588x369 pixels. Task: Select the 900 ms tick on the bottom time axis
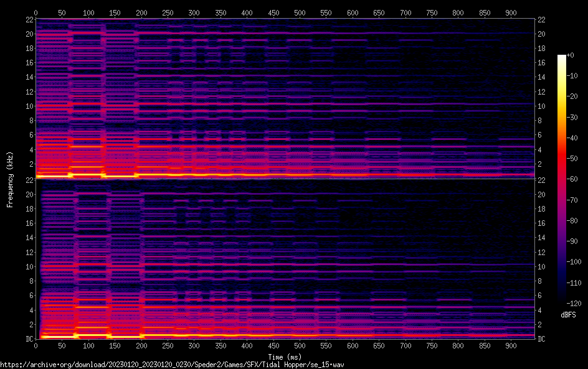(x=511, y=346)
